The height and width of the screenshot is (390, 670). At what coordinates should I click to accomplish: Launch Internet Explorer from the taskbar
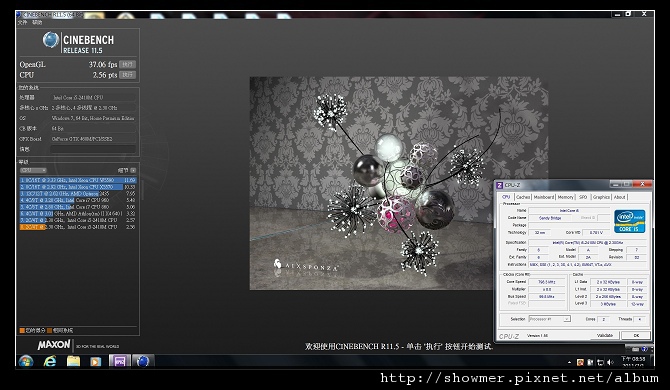tap(50, 361)
